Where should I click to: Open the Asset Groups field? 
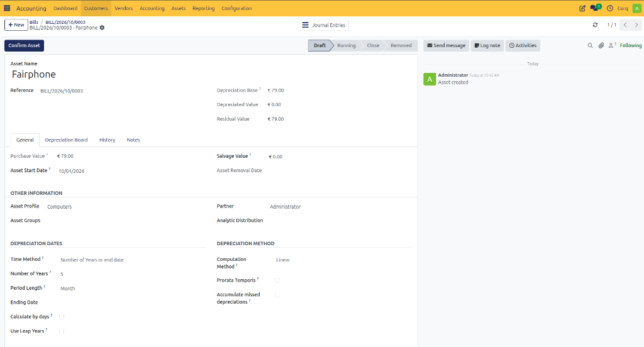(125, 221)
